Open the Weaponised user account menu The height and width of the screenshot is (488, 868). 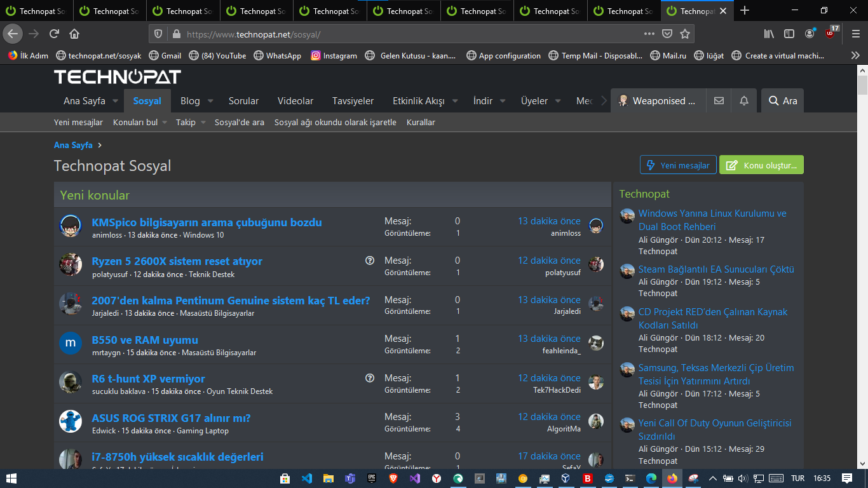(658, 100)
